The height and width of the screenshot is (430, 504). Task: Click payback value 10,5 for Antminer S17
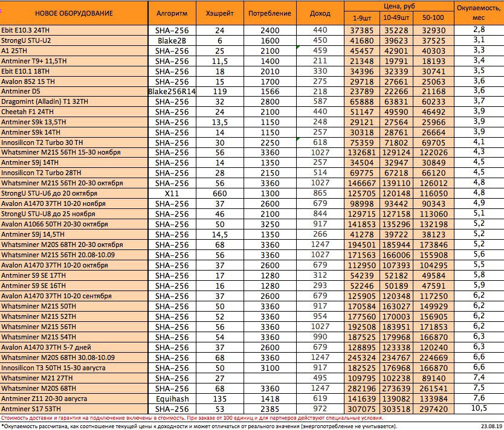pos(479,408)
